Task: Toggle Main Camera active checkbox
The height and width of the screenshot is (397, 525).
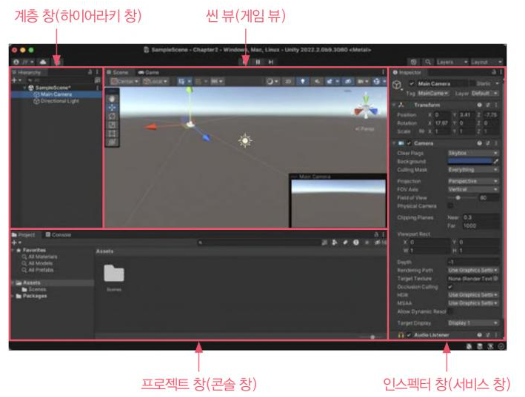Action: (412, 84)
